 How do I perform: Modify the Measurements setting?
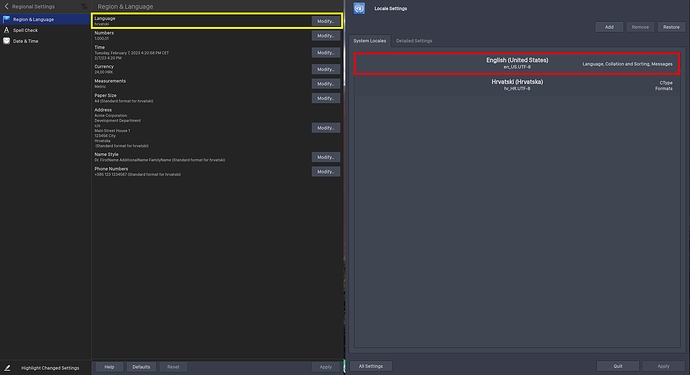click(326, 84)
